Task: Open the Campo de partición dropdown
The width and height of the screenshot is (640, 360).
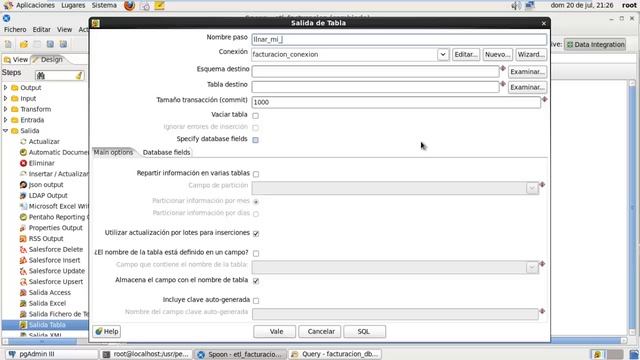Action: (x=532, y=188)
